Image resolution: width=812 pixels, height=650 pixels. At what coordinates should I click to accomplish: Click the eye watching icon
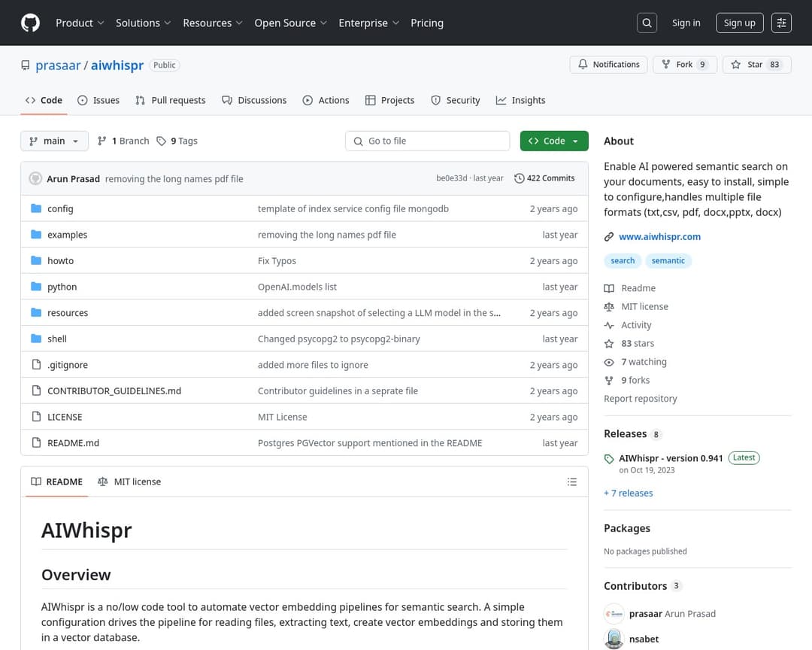609,363
